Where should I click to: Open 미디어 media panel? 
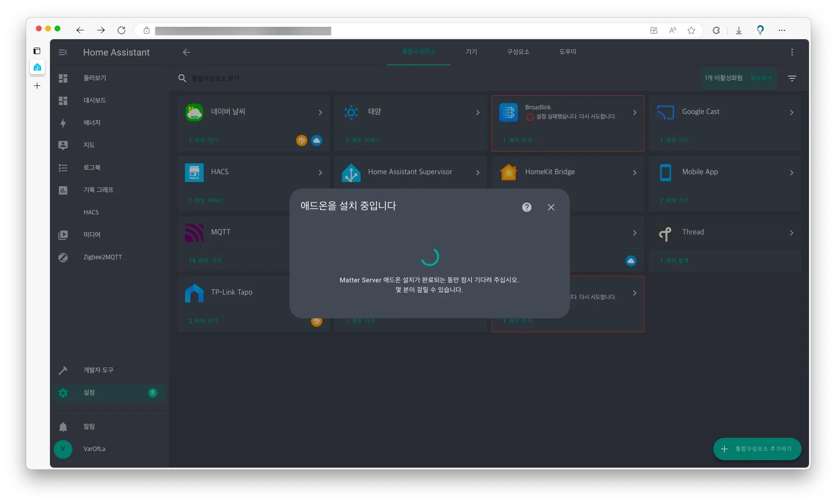[110, 235]
